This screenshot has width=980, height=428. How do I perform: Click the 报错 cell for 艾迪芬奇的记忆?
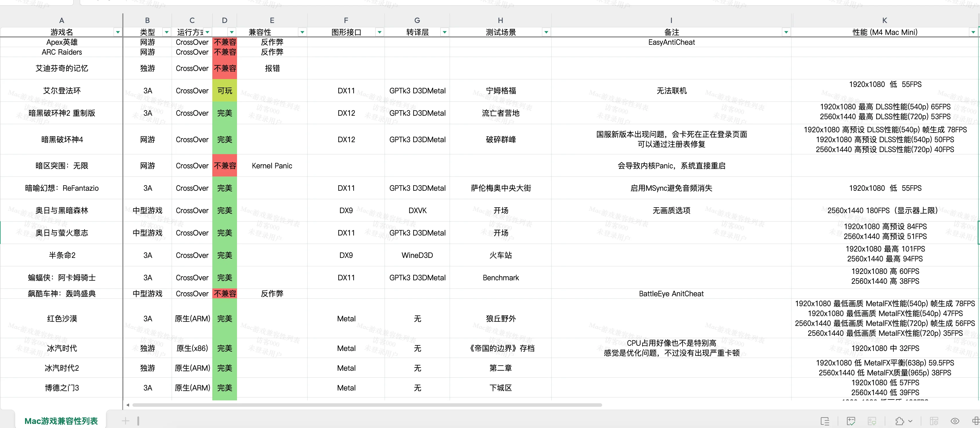click(x=272, y=68)
